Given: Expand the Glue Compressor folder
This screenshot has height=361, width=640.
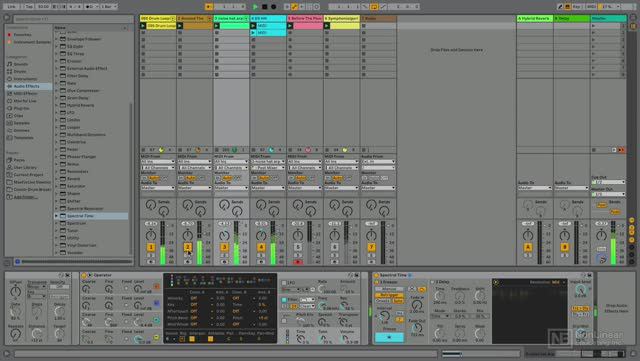Looking at the screenshot, I should [57, 91].
